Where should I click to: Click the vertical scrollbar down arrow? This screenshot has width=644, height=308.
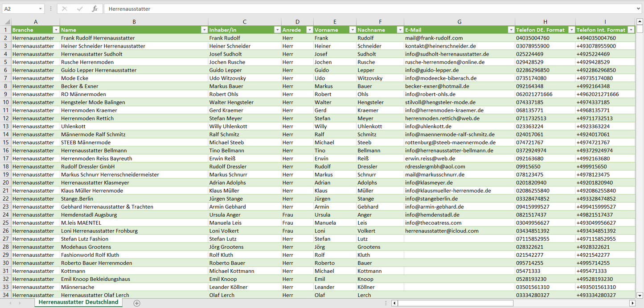click(x=640, y=295)
